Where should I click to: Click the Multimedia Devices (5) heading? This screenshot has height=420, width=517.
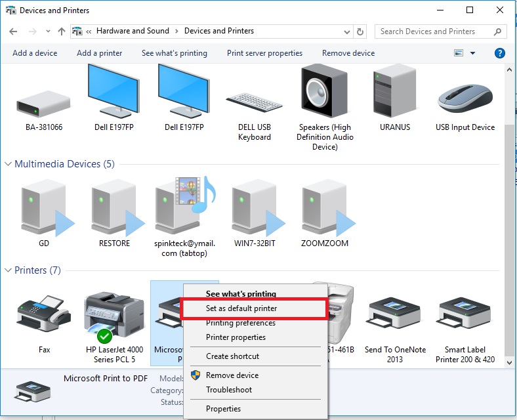point(64,164)
